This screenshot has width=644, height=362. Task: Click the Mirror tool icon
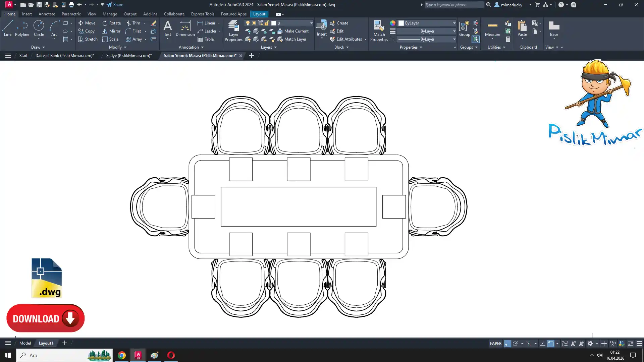[111, 31]
